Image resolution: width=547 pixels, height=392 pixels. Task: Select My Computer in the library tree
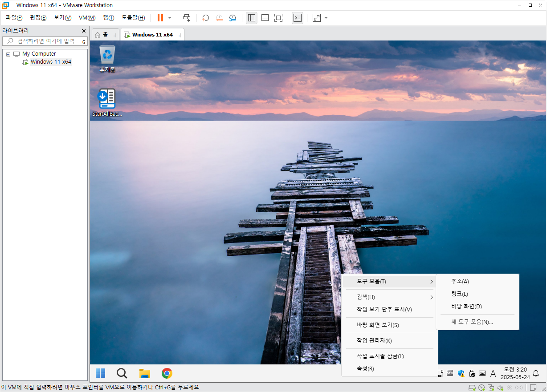click(39, 54)
